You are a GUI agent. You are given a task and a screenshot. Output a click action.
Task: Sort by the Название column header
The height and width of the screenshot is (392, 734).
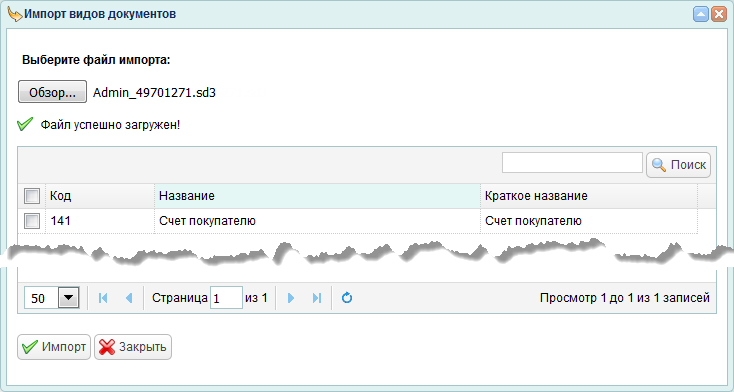click(x=317, y=196)
